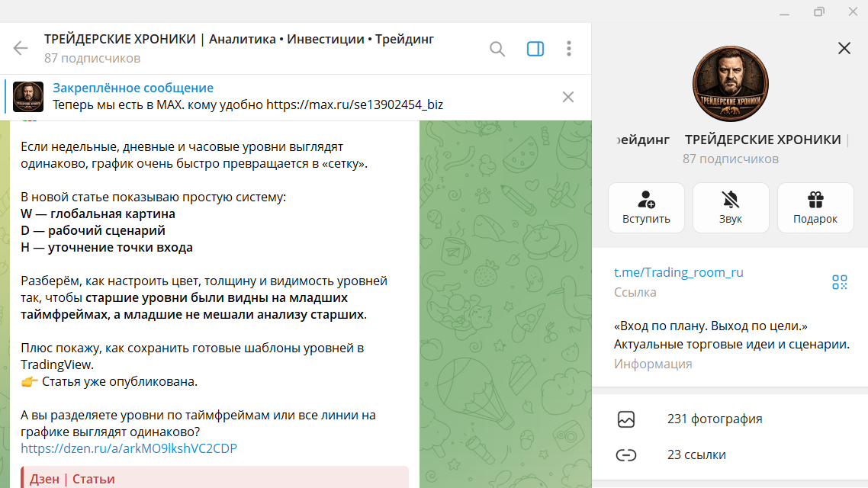
Task: Toggle the right info sidebar panel
Action: [x=535, y=49]
